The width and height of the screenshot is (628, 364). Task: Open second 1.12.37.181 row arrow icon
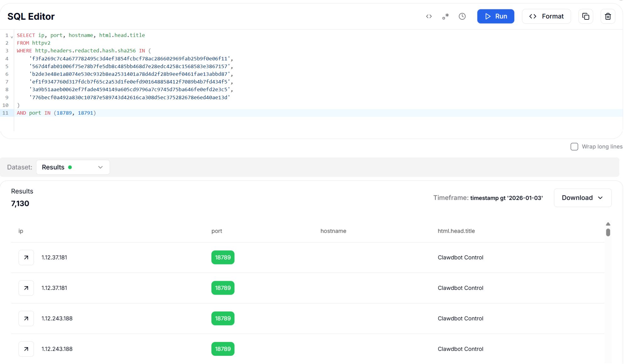[26, 288]
